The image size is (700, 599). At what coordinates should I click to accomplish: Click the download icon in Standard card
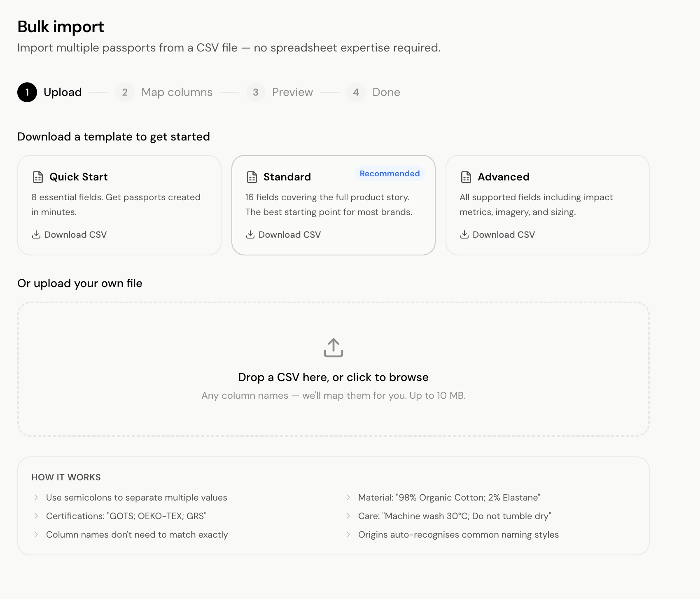(x=250, y=234)
